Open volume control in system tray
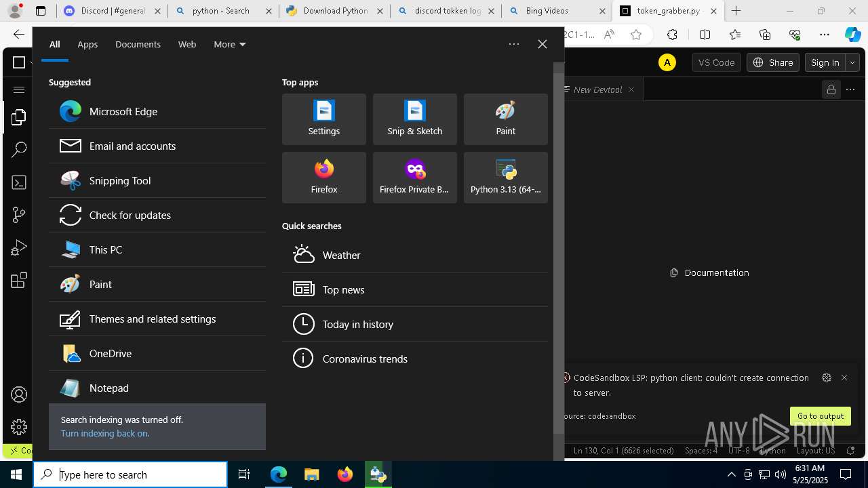Screen dimensions: 868x488 780,474
